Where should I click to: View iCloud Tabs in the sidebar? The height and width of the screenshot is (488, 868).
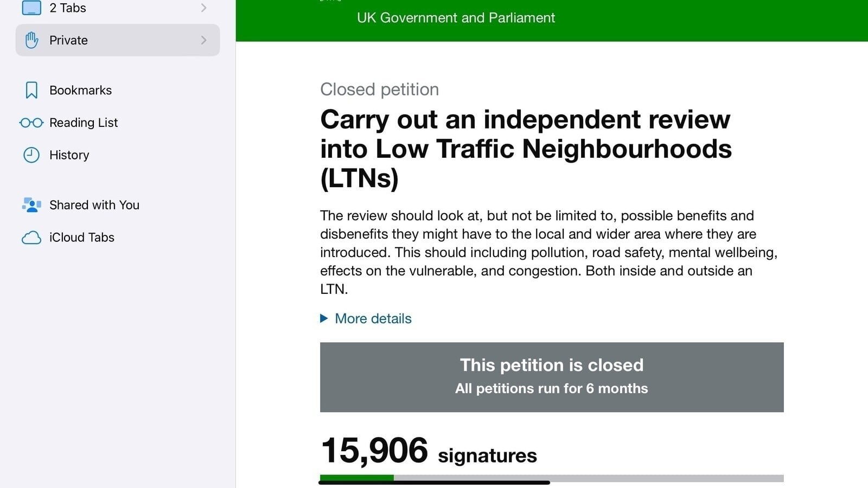(81, 237)
